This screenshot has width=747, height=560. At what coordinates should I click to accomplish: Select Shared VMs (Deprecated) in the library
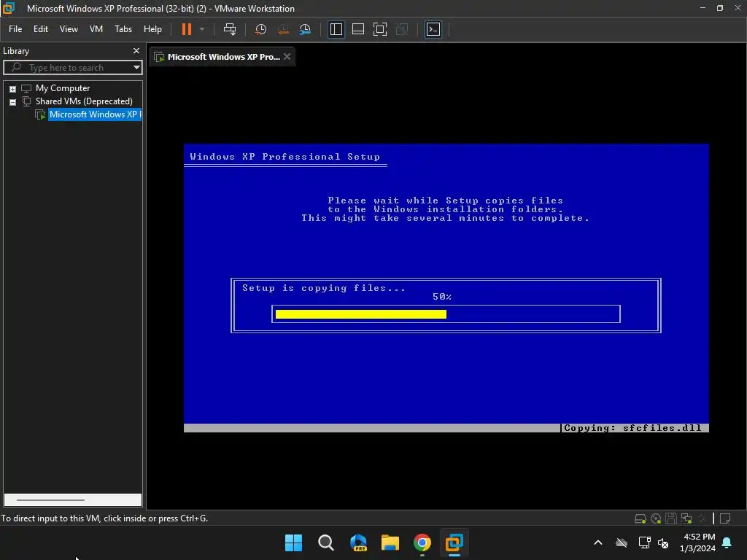84,101
